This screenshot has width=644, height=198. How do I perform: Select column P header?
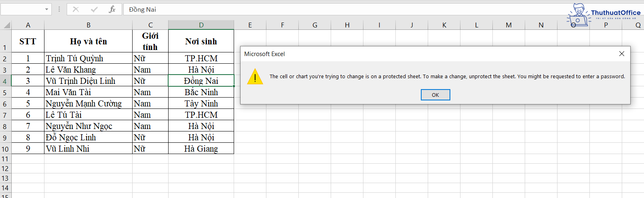click(606, 25)
